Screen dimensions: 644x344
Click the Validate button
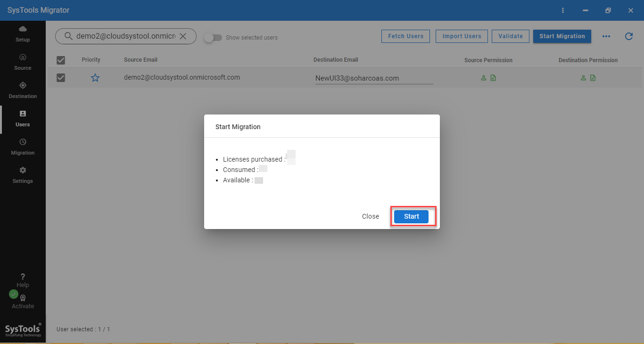[511, 36]
